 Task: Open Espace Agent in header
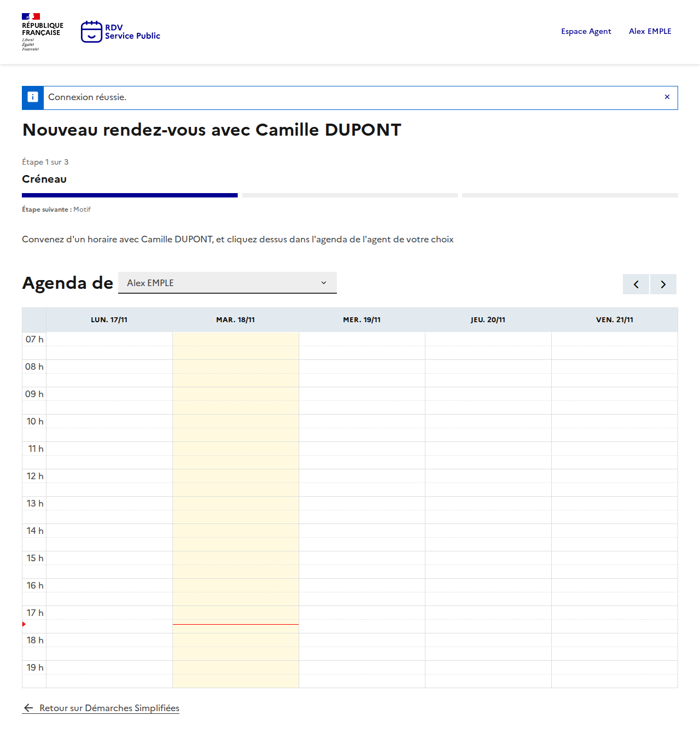point(586,31)
